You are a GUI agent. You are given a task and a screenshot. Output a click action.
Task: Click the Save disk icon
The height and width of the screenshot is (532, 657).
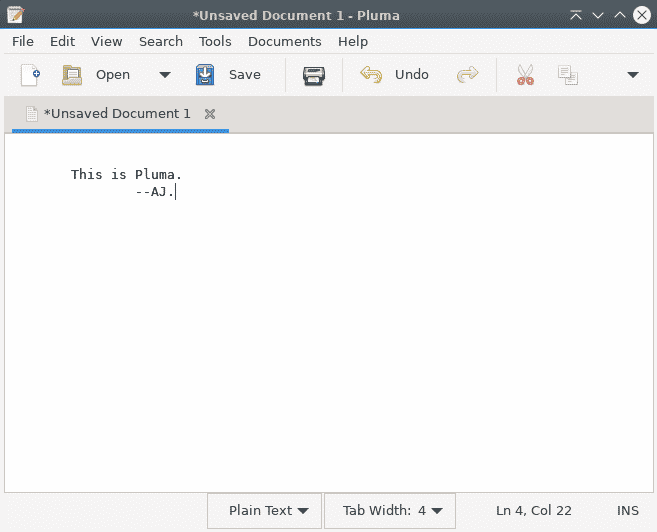coord(205,75)
